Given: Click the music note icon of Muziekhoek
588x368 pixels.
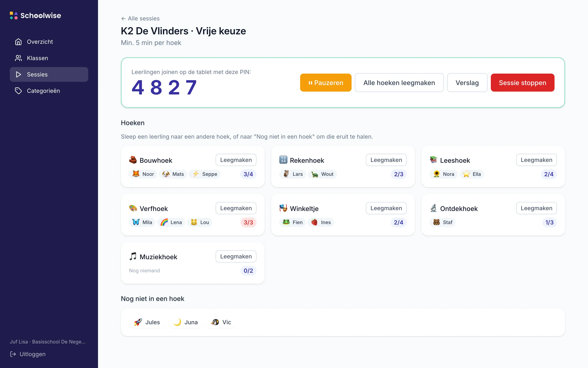Looking at the screenshot, I should 133,256.
